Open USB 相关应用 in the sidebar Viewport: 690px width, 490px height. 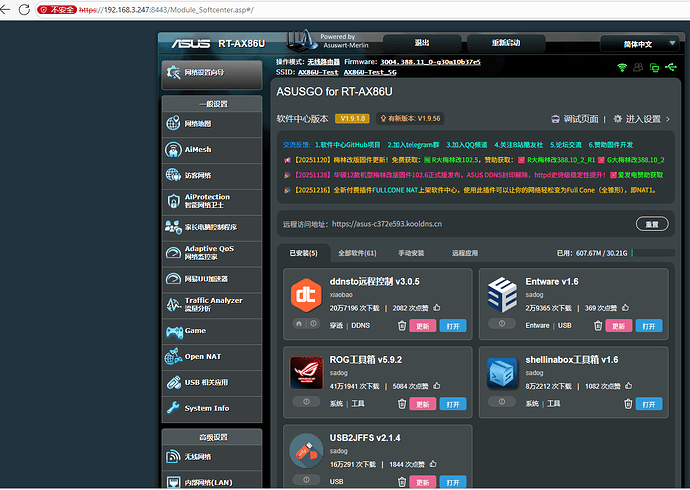[x=212, y=383]
